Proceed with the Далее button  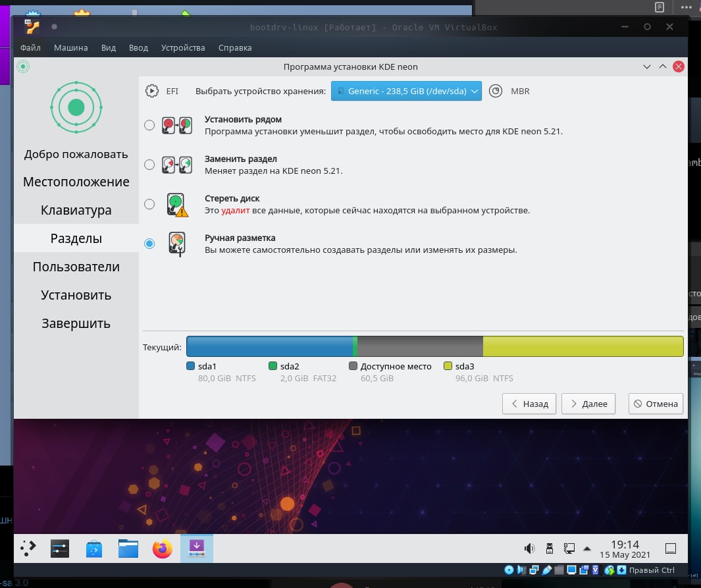588,404
